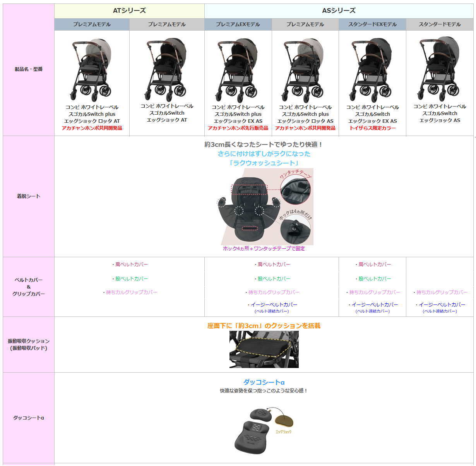Viewport: 476px width, 466px height.
Task: Click the blue ダッコシートα heading
Action: click(x=264, y=382)
